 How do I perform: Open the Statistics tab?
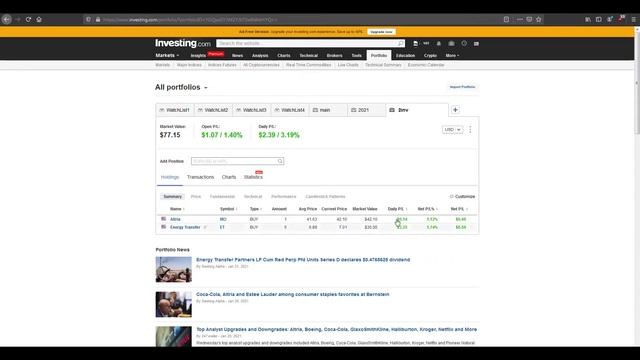coord(253,177)
